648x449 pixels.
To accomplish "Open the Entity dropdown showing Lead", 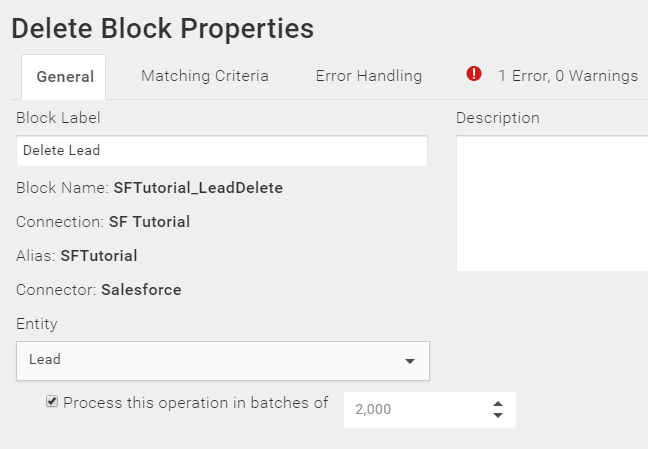I will click(223, 361).
